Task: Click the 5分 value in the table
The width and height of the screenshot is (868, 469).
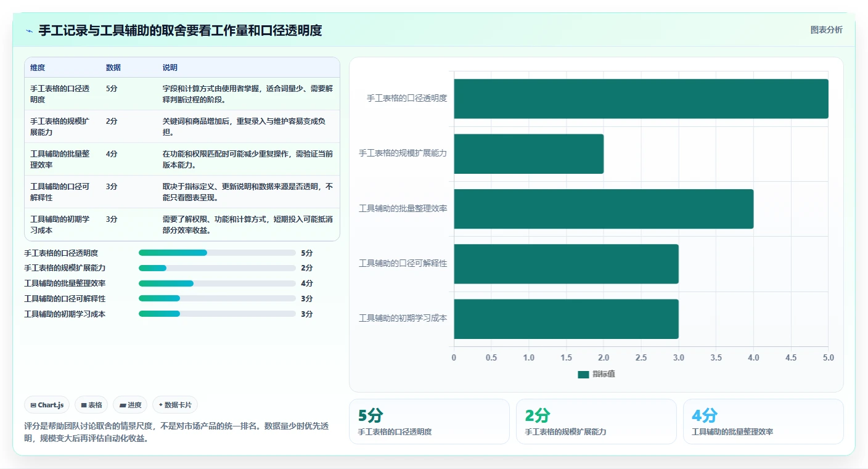Action: (x=112, y=89)
